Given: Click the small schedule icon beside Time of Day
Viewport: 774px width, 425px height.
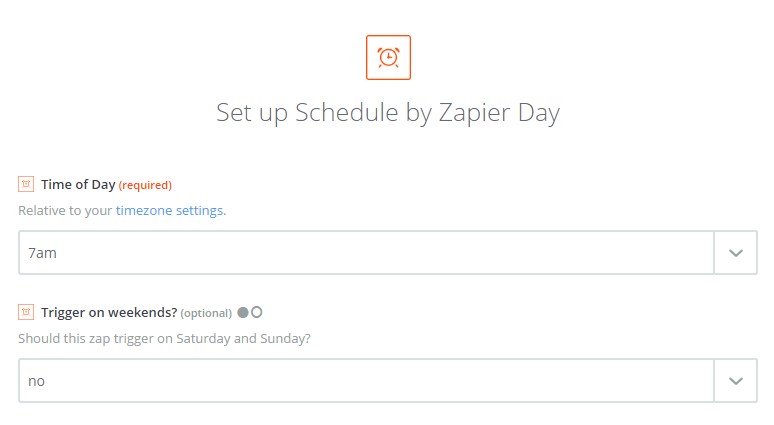Looking at the screenshot, I should 26,184.
